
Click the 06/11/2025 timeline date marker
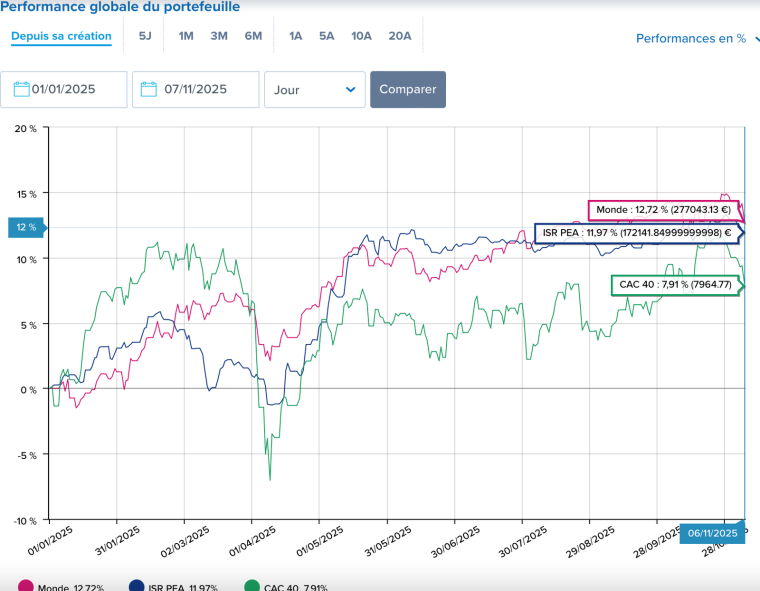[712, 534]
